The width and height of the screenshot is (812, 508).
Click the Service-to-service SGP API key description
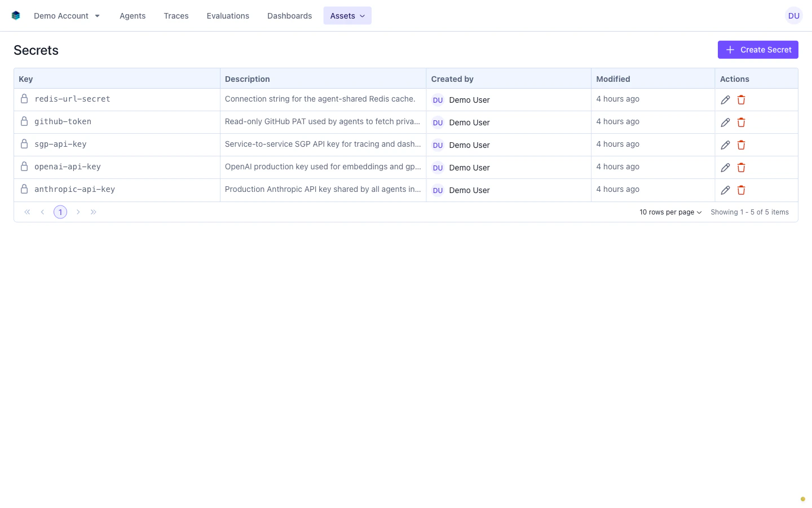pyautogui.click(x=323, y=144)
